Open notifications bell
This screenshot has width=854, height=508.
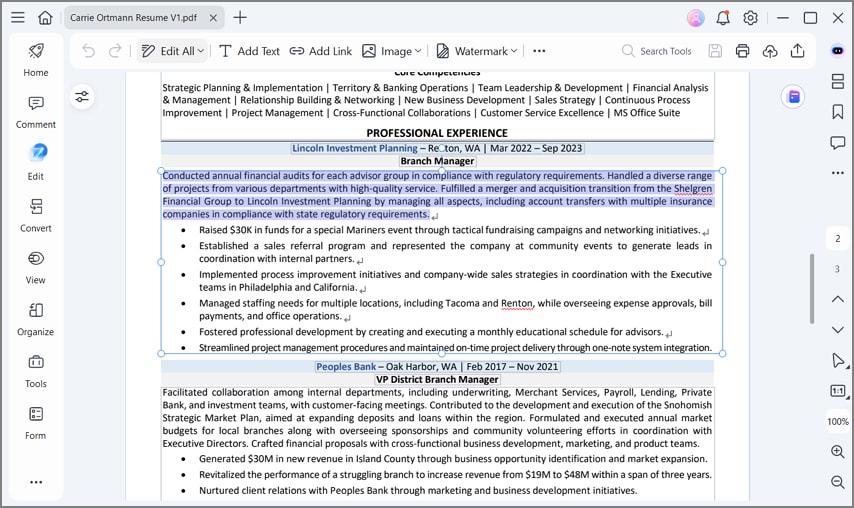[723, 18]
